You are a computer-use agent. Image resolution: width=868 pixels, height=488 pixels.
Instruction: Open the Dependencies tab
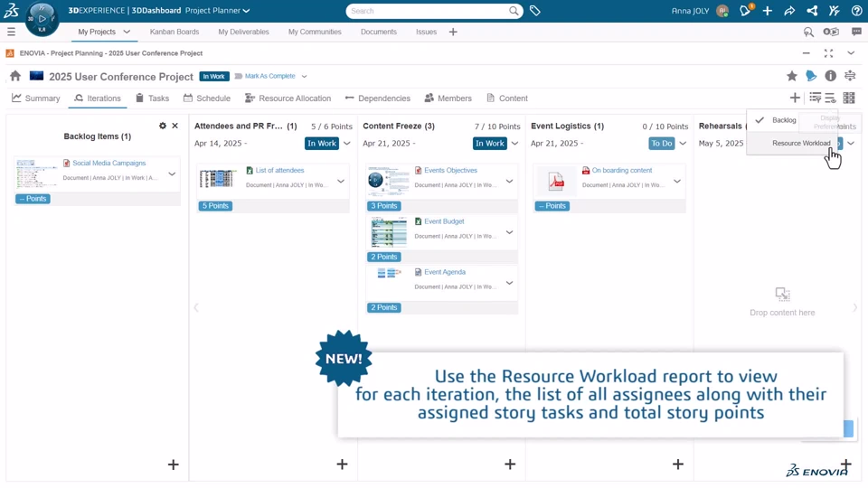point(378,98)
